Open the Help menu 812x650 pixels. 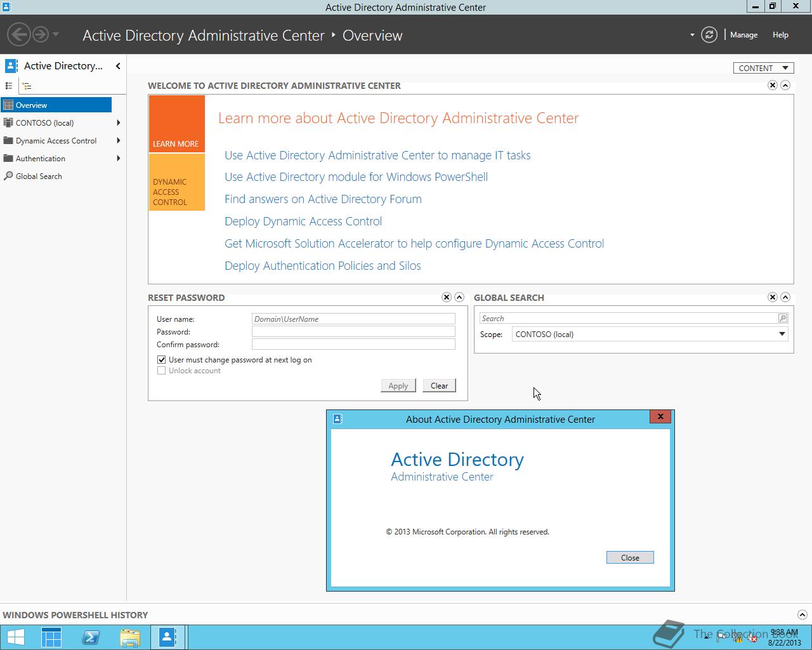point(780,35)
